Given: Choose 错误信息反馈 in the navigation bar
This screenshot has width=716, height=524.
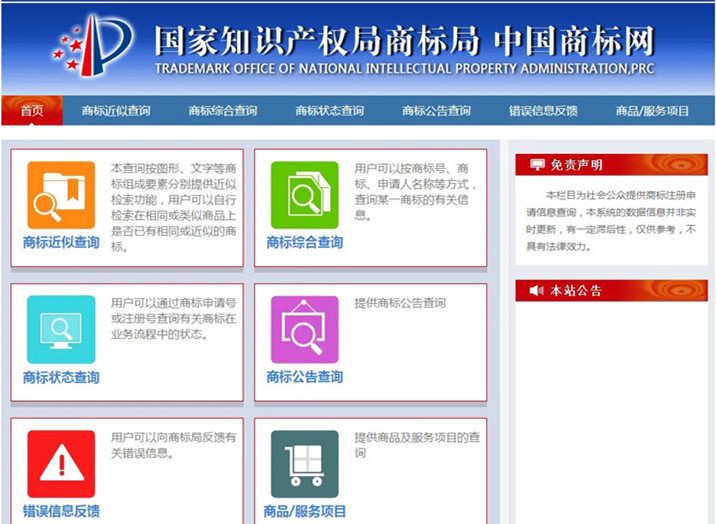Looking at the screenshot, I should (x=544, y=111).
